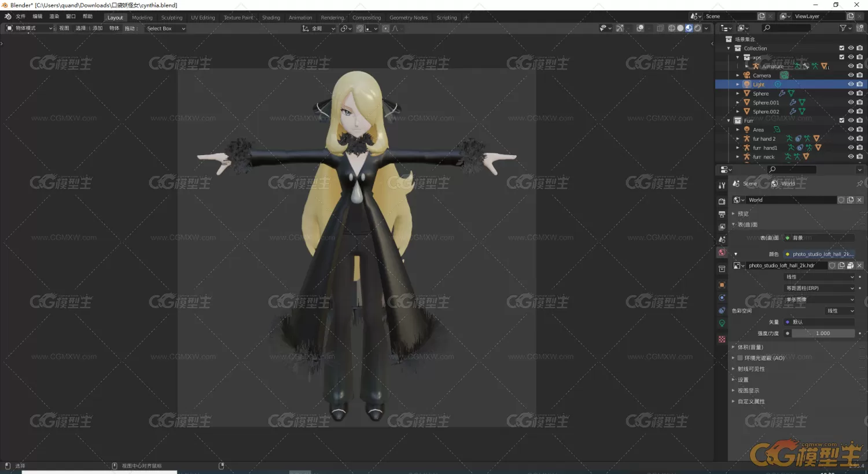This screenshot has width=868, height=474.
Task: Disable render for Sphere.002 camera icon
Action: 859,111
